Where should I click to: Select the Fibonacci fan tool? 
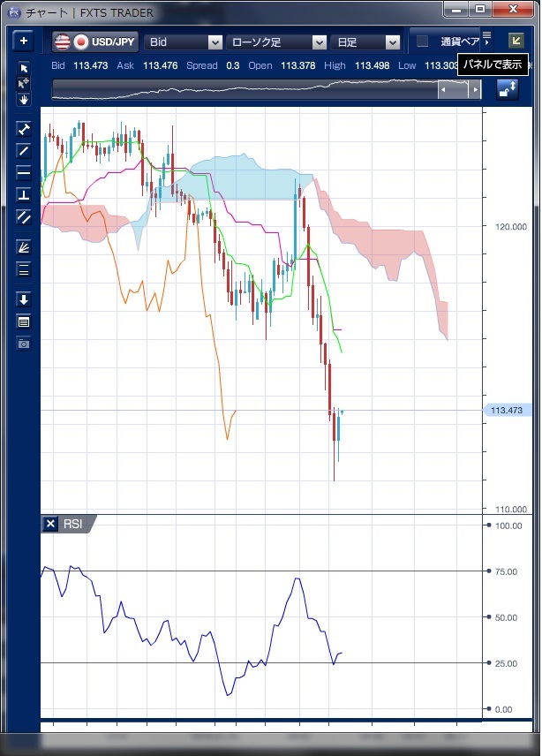pos(24,247)
